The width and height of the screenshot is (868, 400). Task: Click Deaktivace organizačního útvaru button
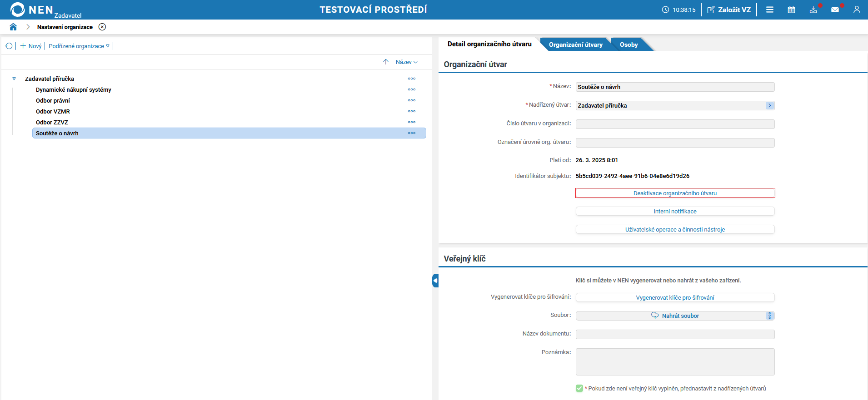675,193
